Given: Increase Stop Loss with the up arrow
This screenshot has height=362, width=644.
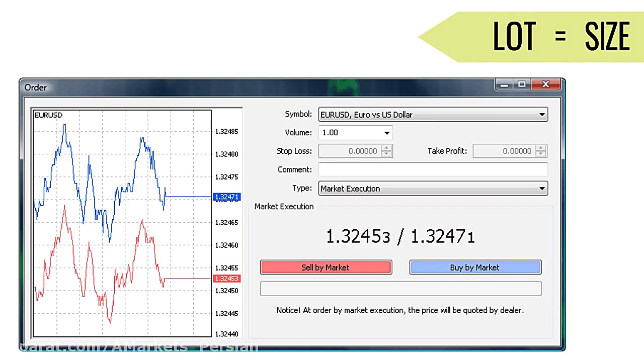Looking at the screenshot, I should coord(386,148).
